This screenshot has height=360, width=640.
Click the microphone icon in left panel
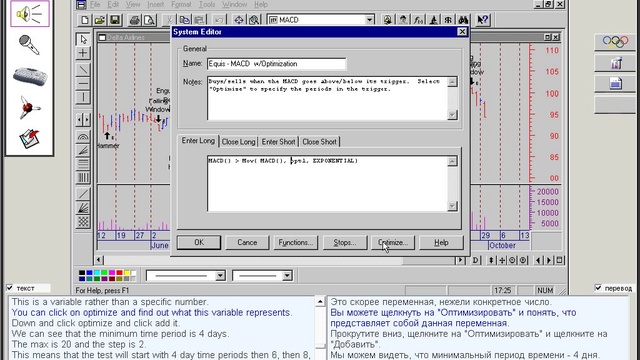pos(29,45)
